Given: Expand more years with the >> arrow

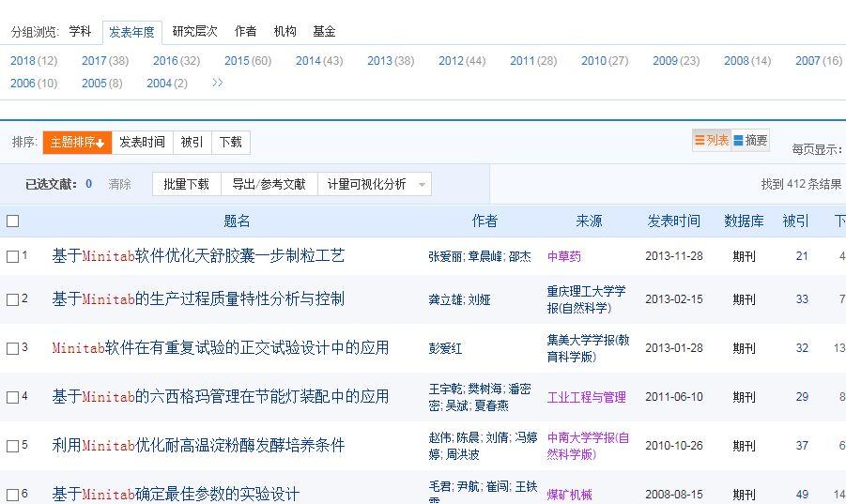Looking at the screenshot, I should pos(218,83).
